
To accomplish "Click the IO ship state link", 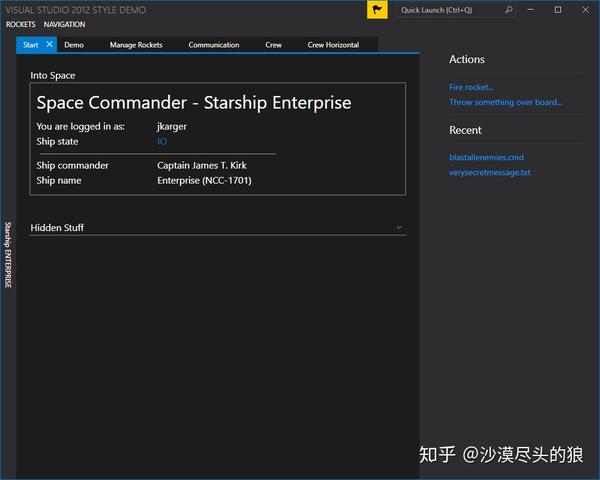I will [162, 142].
